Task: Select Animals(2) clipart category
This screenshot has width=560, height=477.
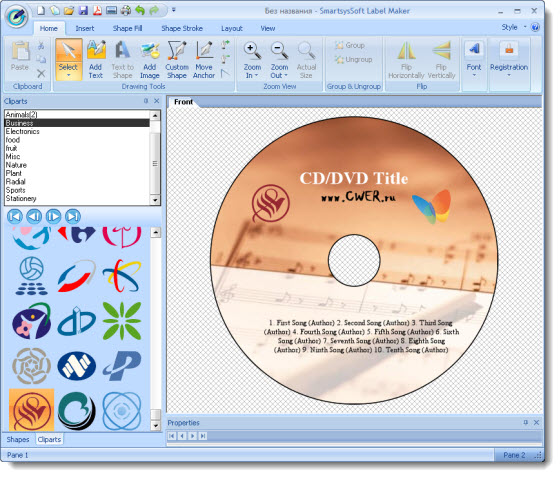Action: coord(77,115)
